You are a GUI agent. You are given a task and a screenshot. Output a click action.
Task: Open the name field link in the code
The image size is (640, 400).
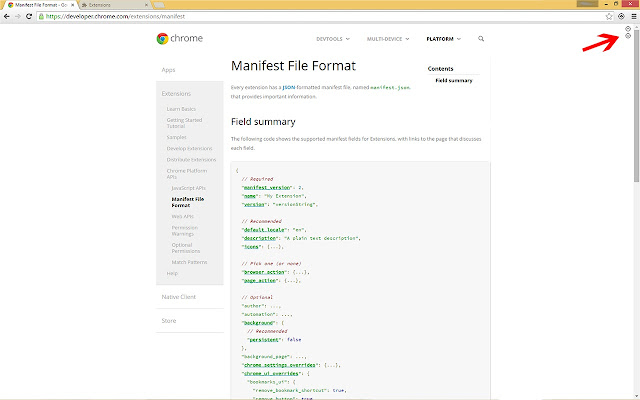point(249,196)
